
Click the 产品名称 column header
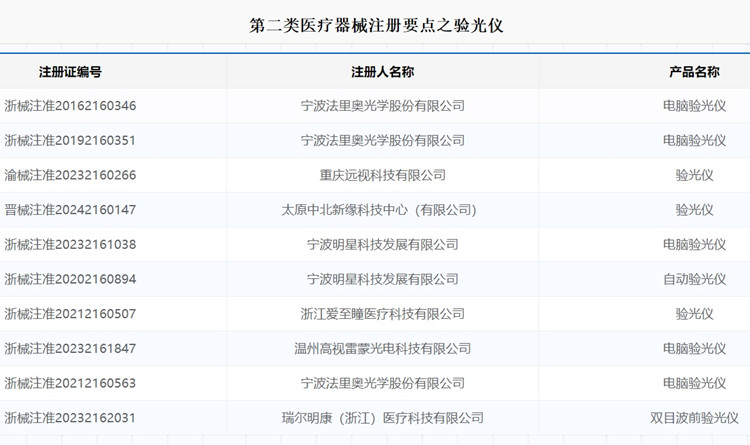pyautogui.click(x=695, y=72)
